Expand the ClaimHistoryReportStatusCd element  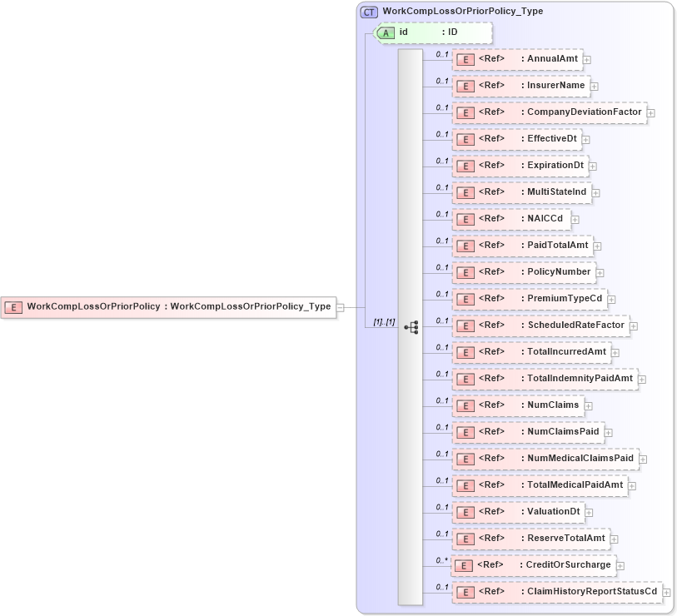pyautogui.click(x=666, y=592)
